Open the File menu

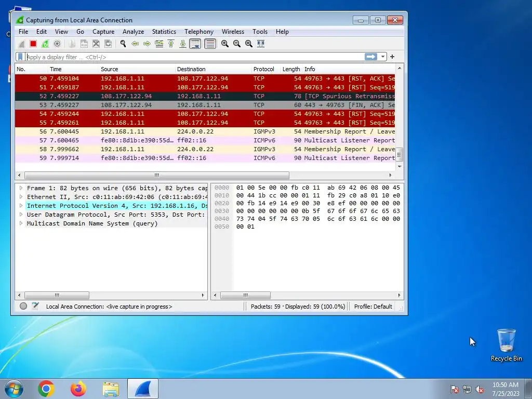point(23,32)
